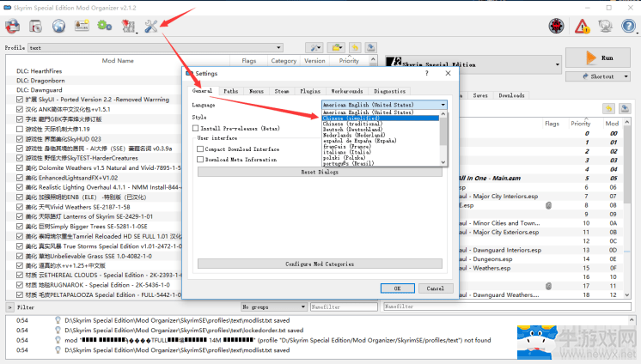Toggle the SkyUI Ported Version mod checkbox
The height and width of the screenshot is (364, 641).
point(20,100)
